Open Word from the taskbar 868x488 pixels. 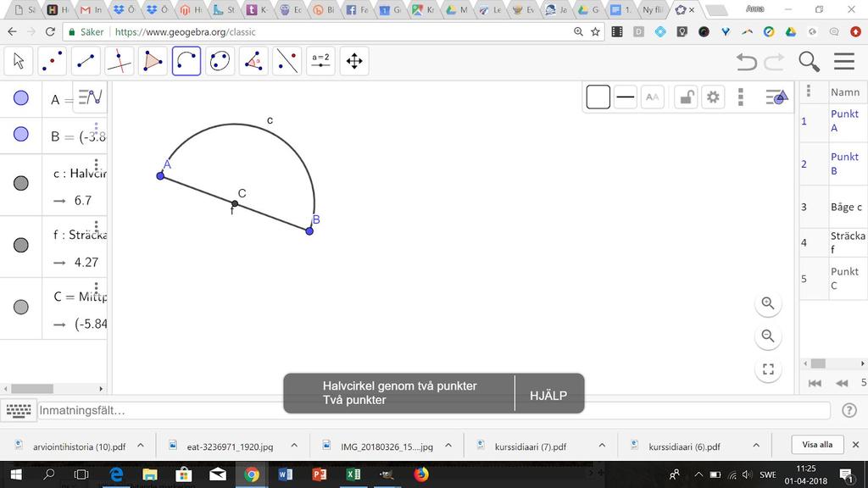286,474
